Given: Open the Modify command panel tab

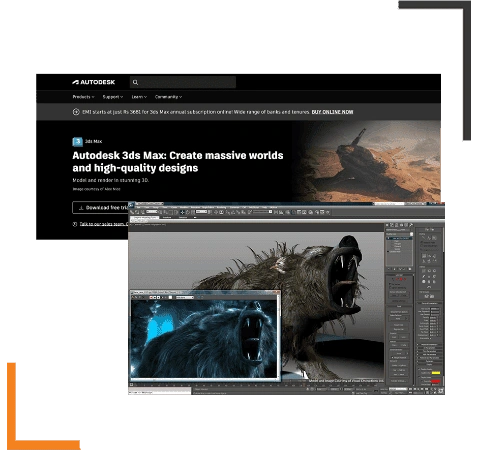Looking at the screenshot, I should click(392, 225).
